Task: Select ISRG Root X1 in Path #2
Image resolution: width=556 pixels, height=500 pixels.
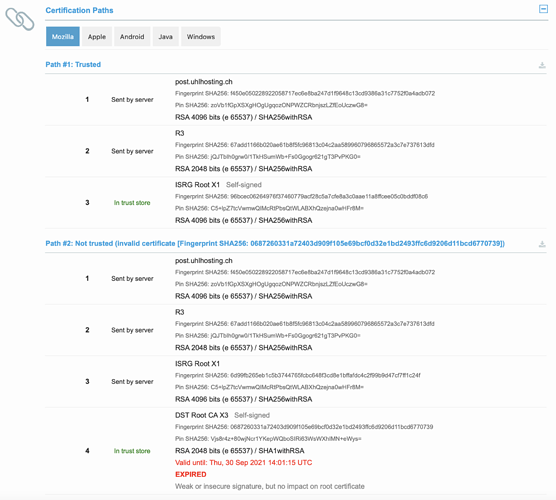Action: pyautogui.click(x=197, y=363)
